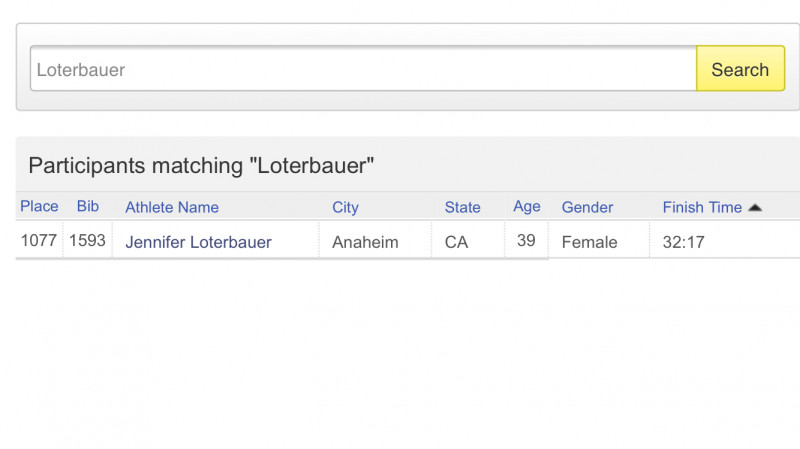Image resolution: width=800 pixels, height=449 pixels.
Task: Select the place cell showing 1077
Action: tap(39, 241)
